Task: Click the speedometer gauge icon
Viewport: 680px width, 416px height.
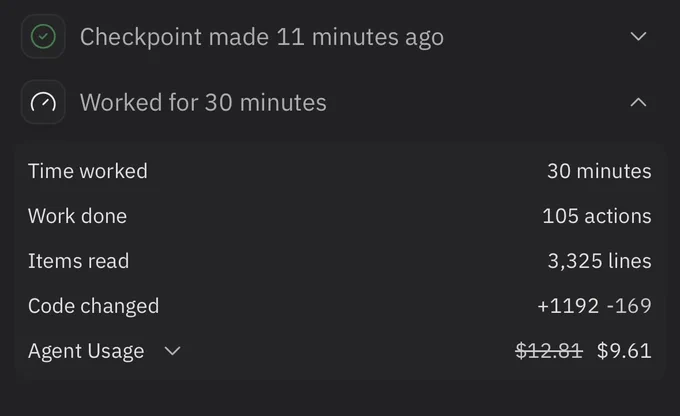Action: coord(43,102)
